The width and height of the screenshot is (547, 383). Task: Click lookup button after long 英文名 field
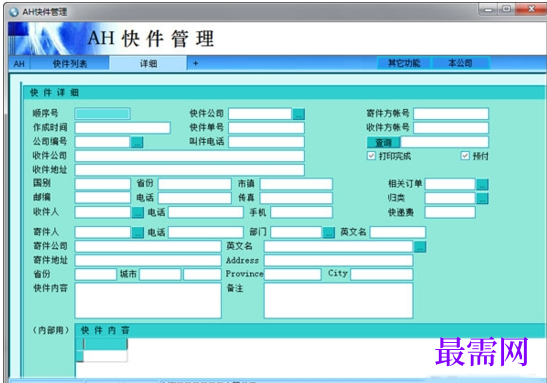point(420,247)
